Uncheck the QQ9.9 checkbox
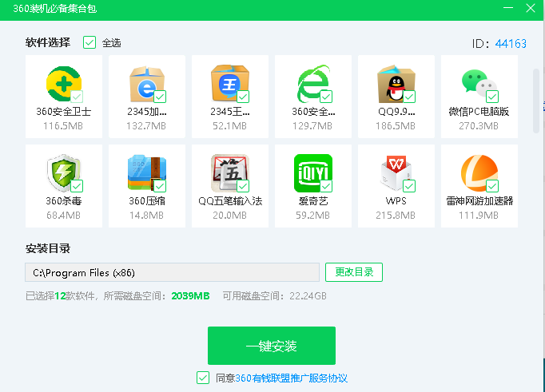 tap(409, 97)
